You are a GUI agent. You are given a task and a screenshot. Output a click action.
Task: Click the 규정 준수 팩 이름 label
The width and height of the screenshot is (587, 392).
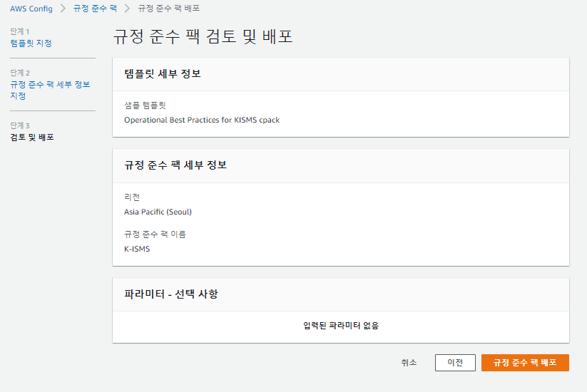click(155, 234)
